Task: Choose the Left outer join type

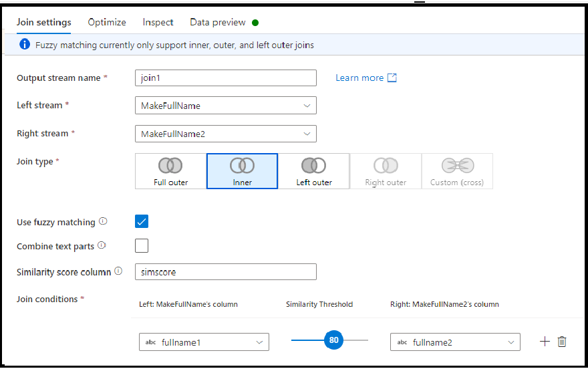Action: pos(314,171)
